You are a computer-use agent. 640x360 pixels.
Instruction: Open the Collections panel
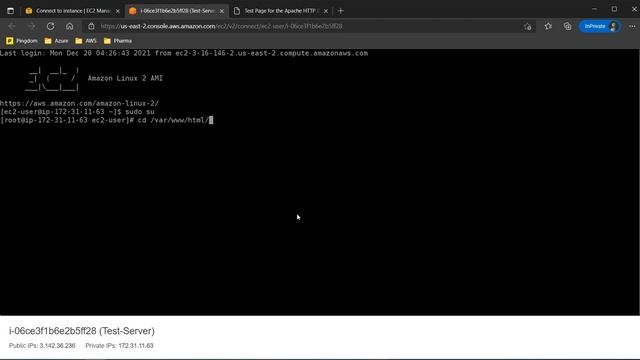click(x=567, y=26)
